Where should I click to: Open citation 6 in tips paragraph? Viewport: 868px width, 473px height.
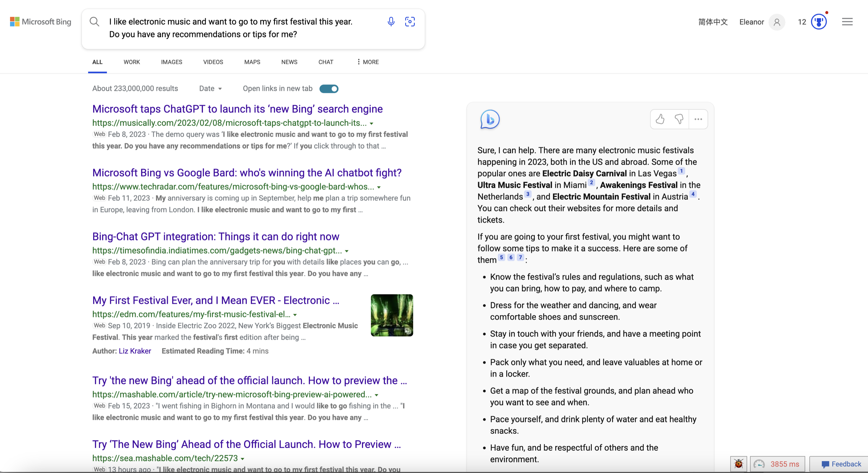[511, 257]
